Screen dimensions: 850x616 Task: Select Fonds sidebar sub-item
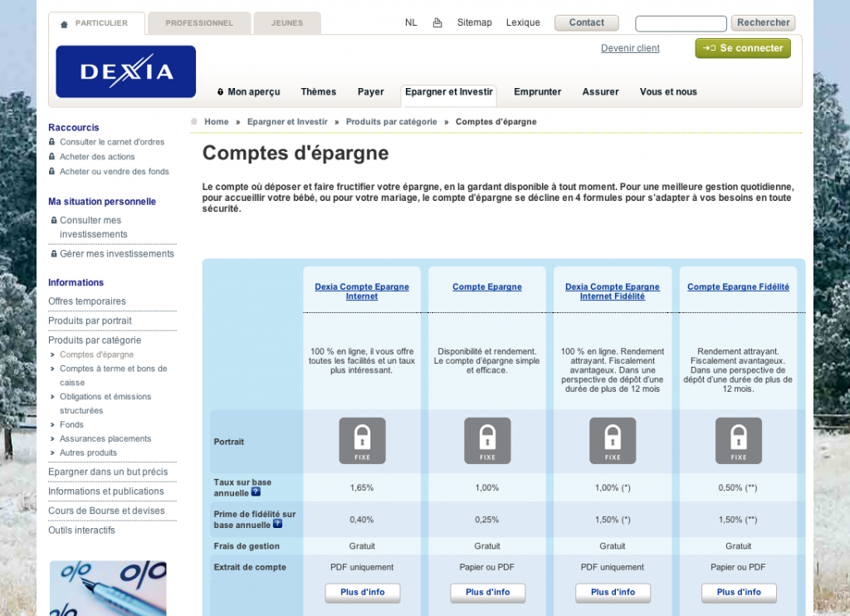click(71, 424)
